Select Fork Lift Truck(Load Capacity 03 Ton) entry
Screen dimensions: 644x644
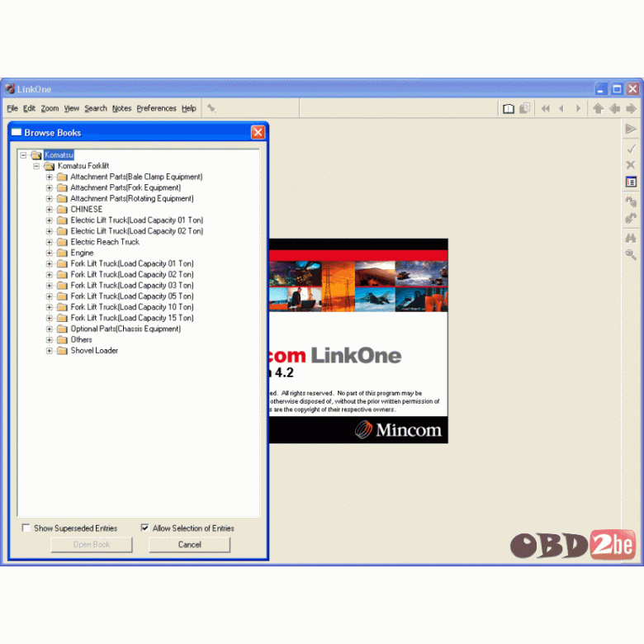point(132,286)
